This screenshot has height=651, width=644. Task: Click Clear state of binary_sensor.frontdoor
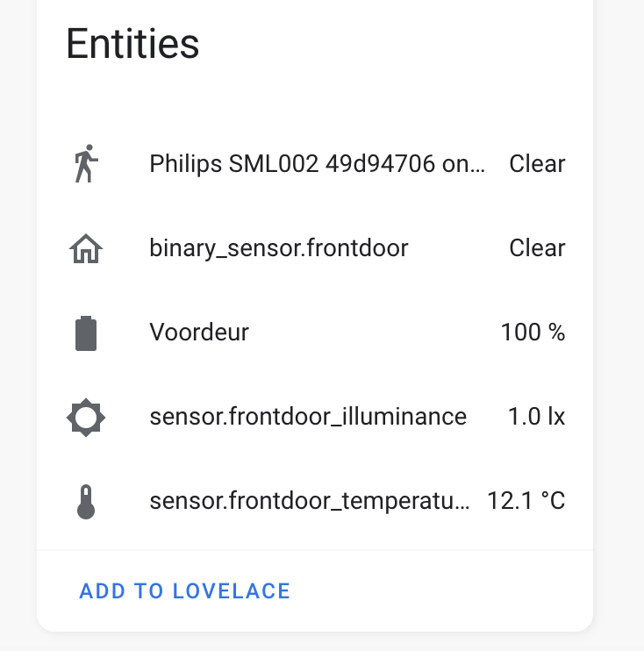(537, 248)
